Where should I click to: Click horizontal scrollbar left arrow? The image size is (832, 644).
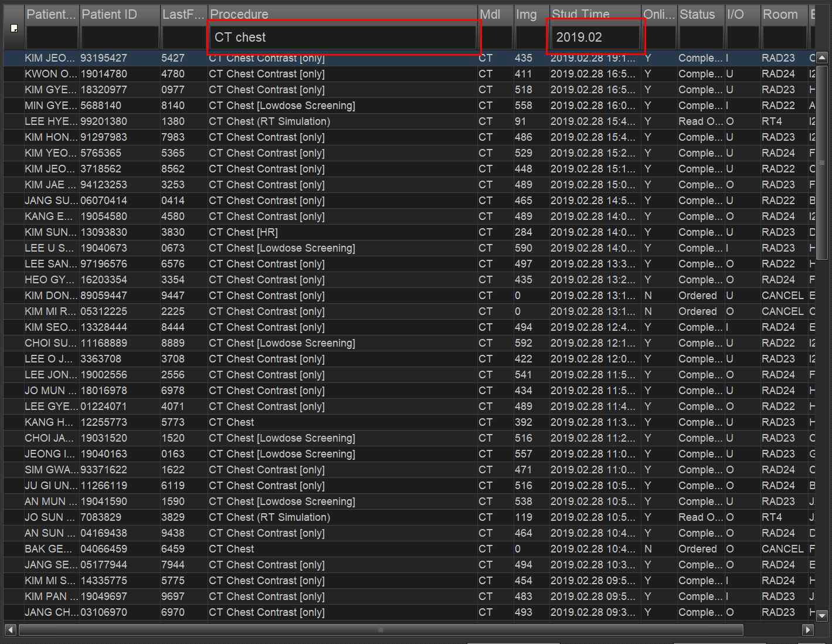click(11, 630)
